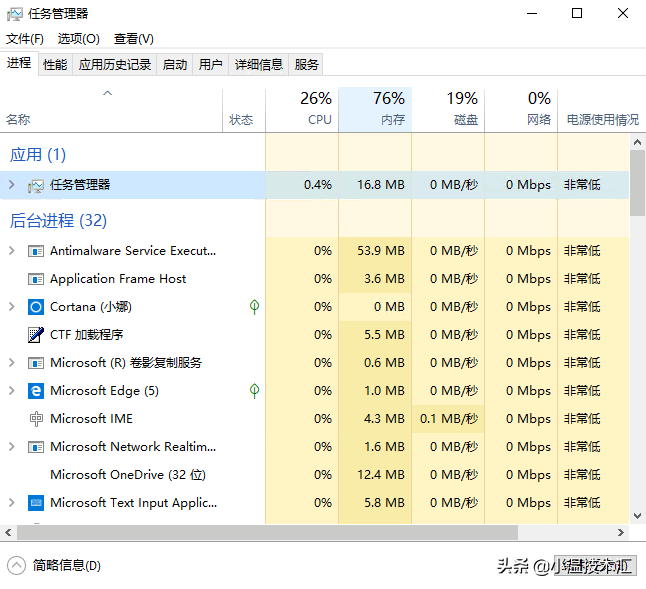Screen dimensions: 646x589
Task: Click the sort arrow above 名称 column
Action: tap(108, 93)
